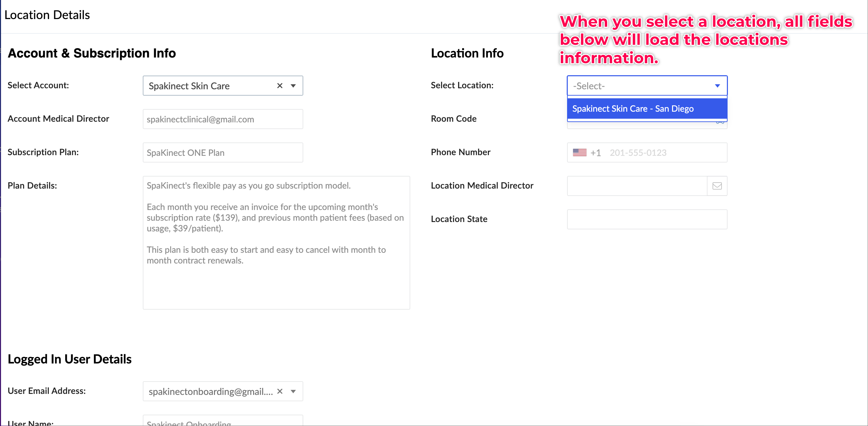Choose Spakinect Skin Care - San Diego option
The image size is (868, 426).
(x=647, y=109)
